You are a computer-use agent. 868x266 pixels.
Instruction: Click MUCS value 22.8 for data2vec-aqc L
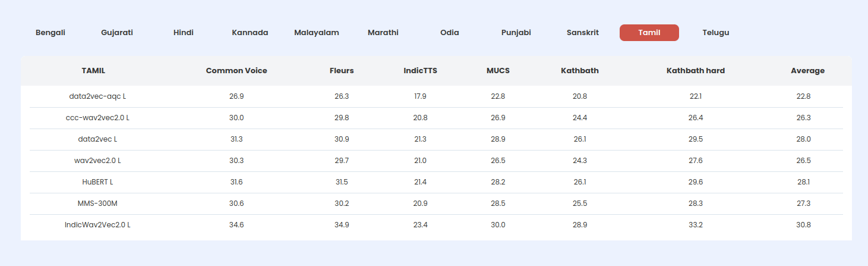point(498,96)
